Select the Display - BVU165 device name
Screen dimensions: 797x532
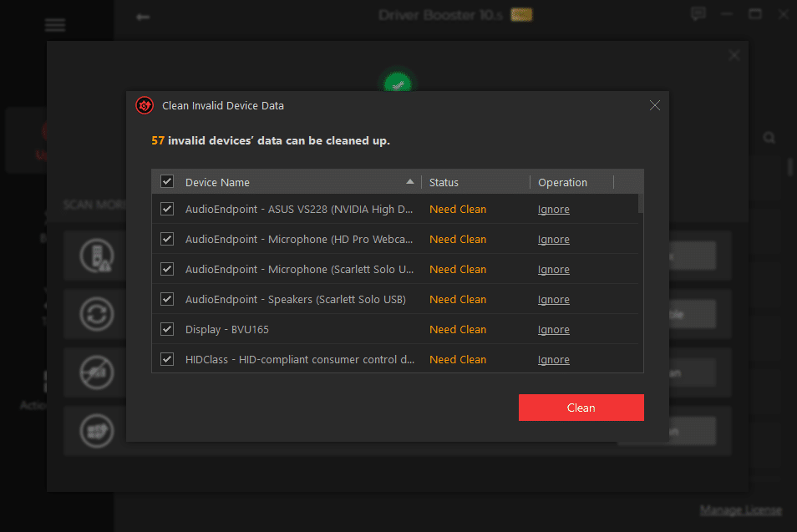click(226, 329)
